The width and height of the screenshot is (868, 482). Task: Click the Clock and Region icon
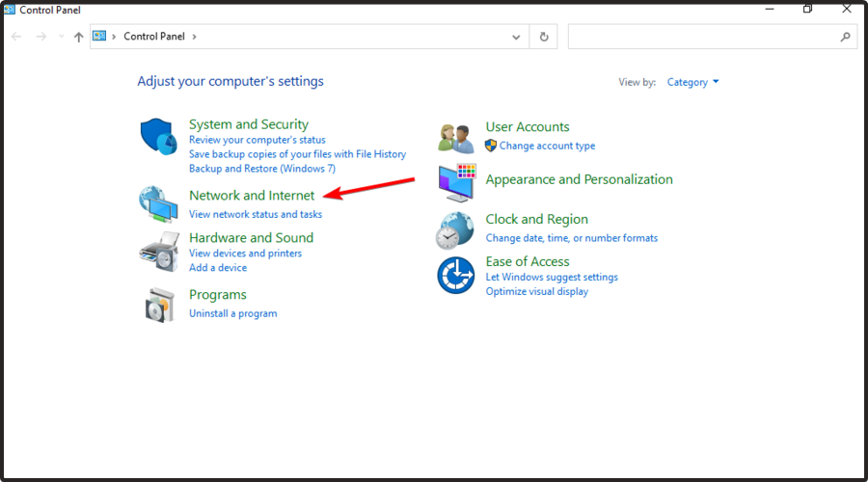pos(455,230)
